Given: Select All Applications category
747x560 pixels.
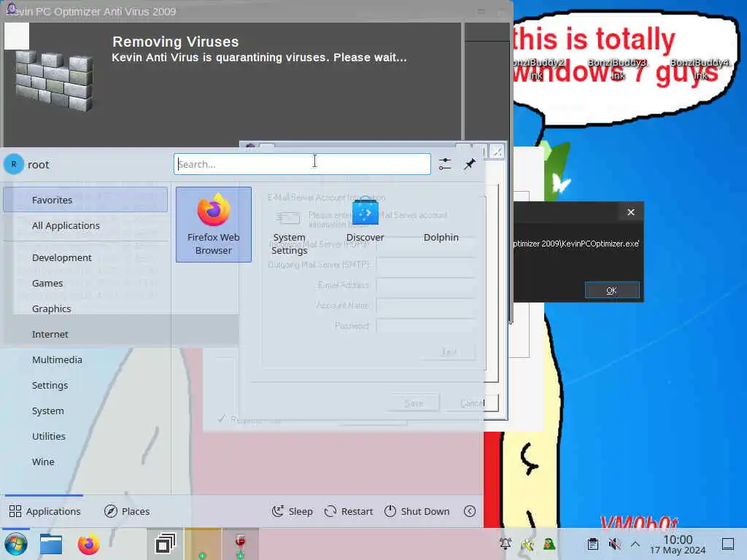Looking at the screenshot, I should coord(85,226).
